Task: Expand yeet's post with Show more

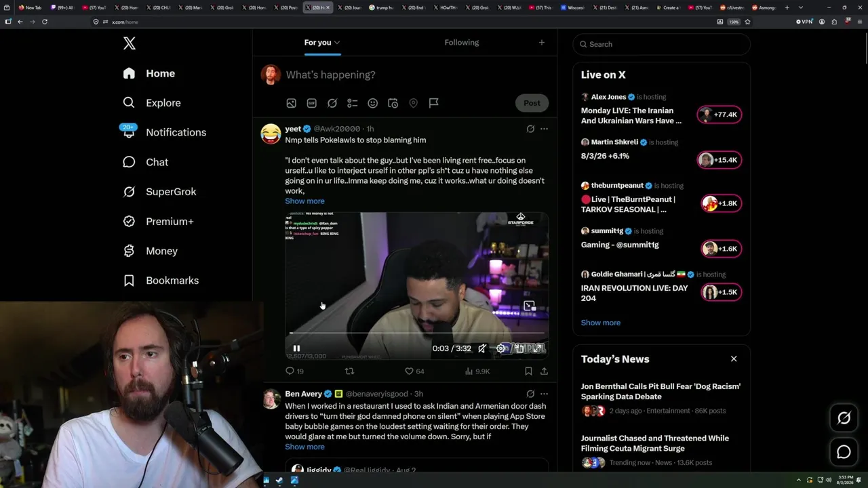Action: pos(304,201)
